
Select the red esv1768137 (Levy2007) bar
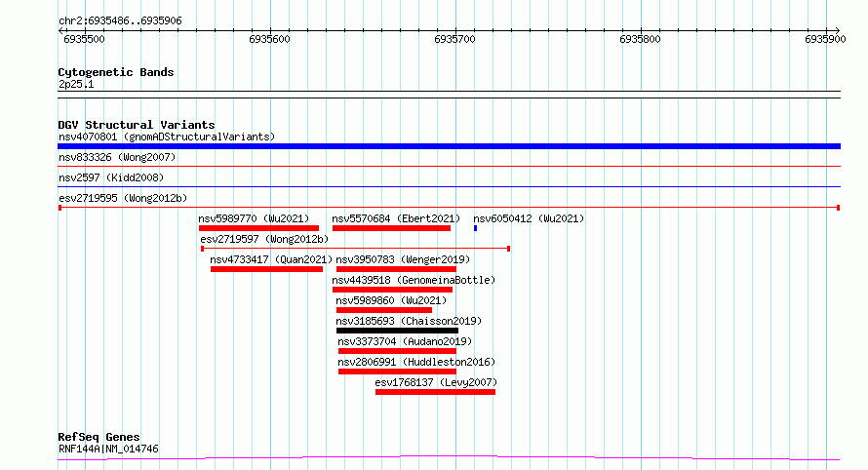click(x=435, y=392)
